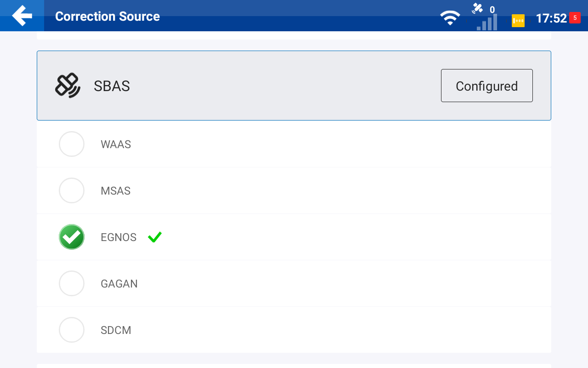Select the GAGAN radio button

pos(72,283)
